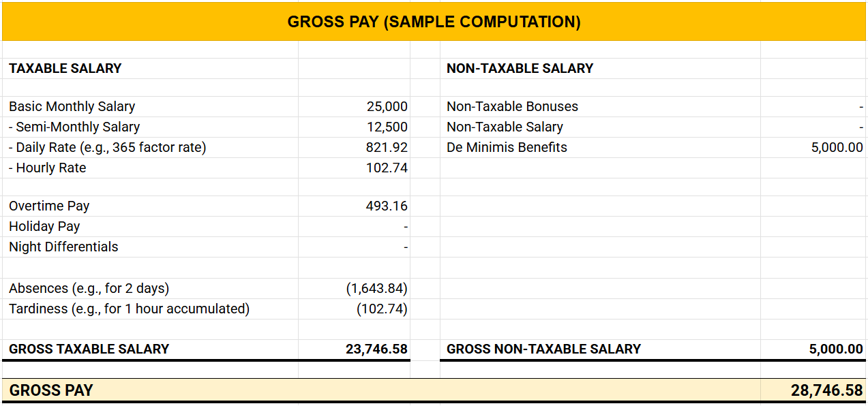The width and height of the screenshot is (868, 406).
Task: Select the GROSS PAY (SAMPLE COMPUTATION) title cell
Action: pyautogui.click(x=434, y=22)
